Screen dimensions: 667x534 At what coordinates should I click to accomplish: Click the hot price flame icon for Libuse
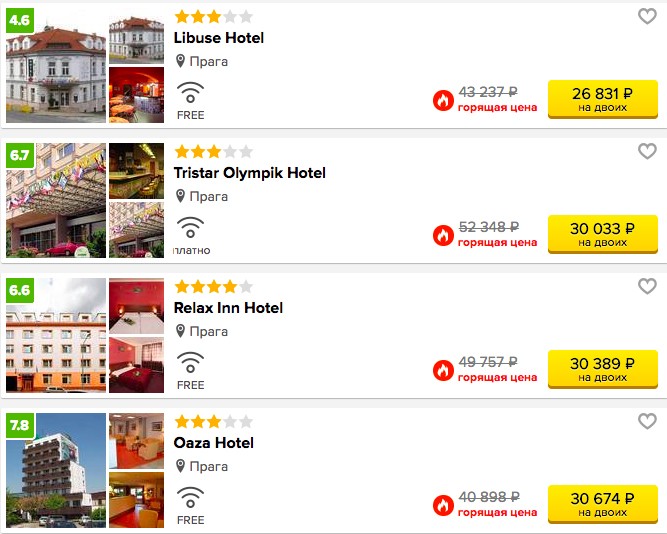[x=443, y=100]
